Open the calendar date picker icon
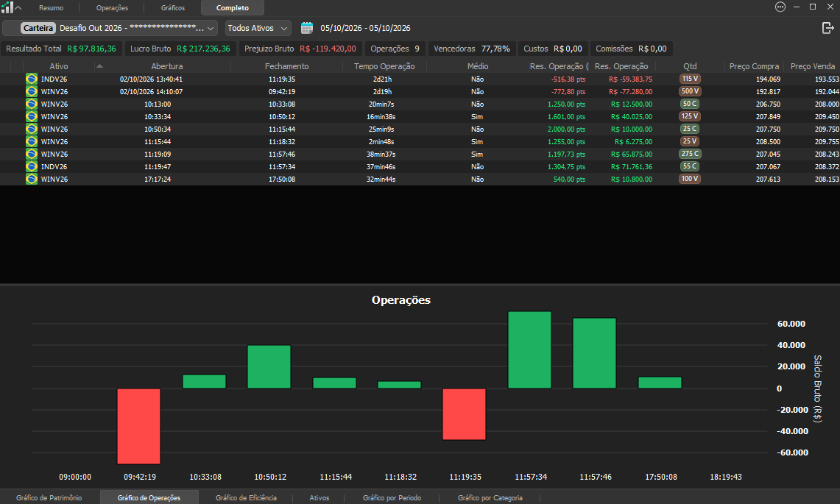840x504 pixels. click(x=307, y=28)
